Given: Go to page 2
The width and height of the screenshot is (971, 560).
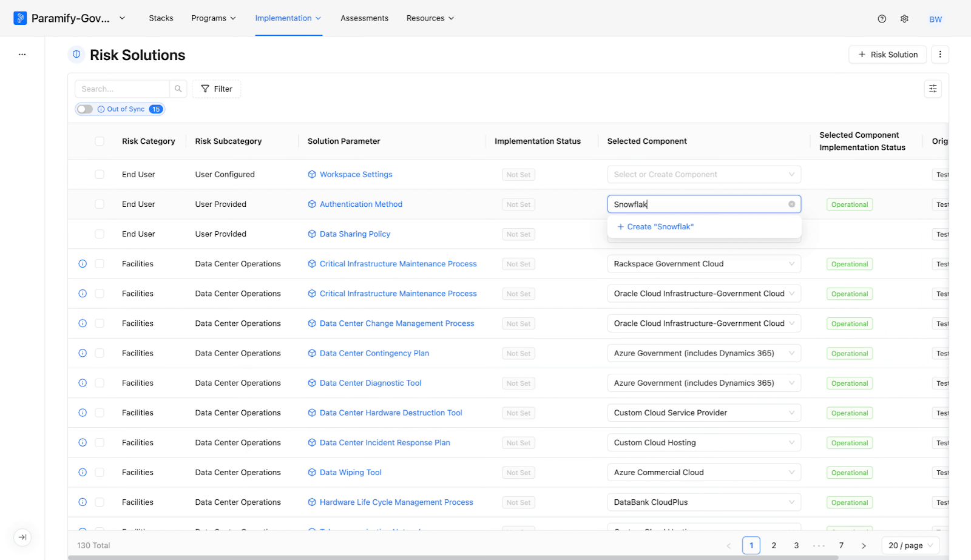Looking at the screenshot, I should (x=774, y=545).
